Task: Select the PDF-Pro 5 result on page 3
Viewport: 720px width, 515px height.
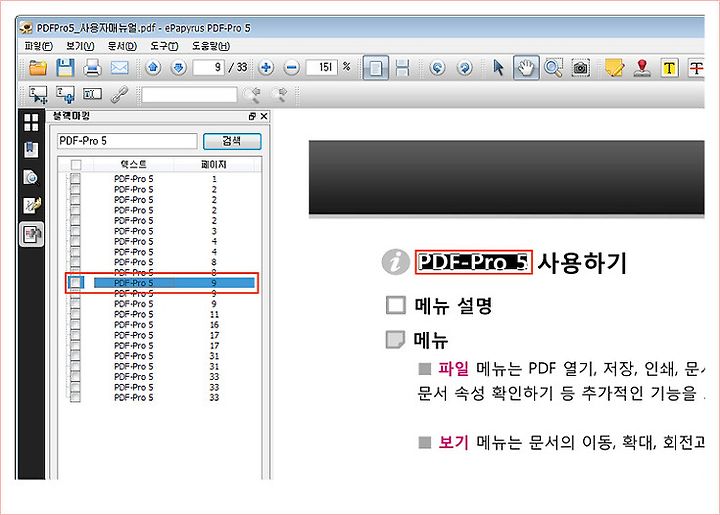Action: [x=134, y=231]
